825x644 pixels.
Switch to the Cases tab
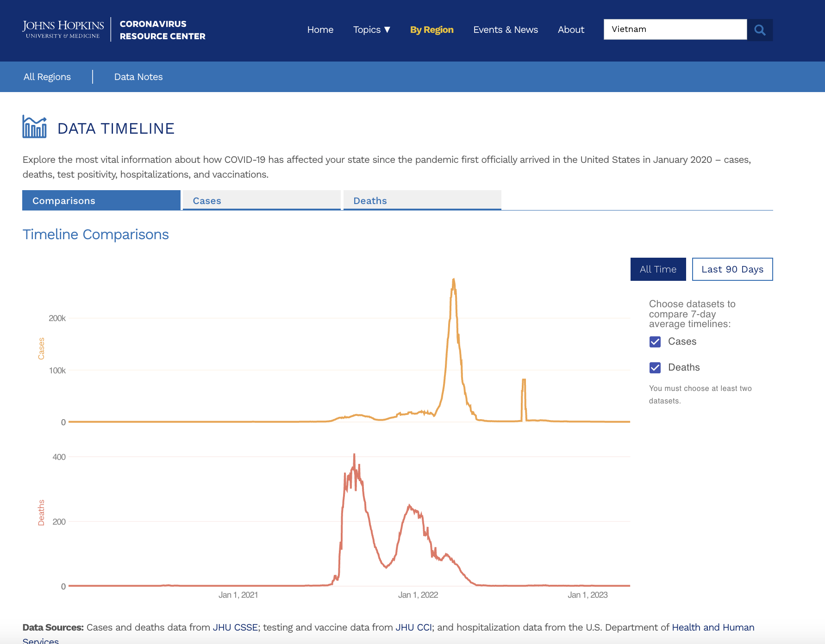coord(262,201)
